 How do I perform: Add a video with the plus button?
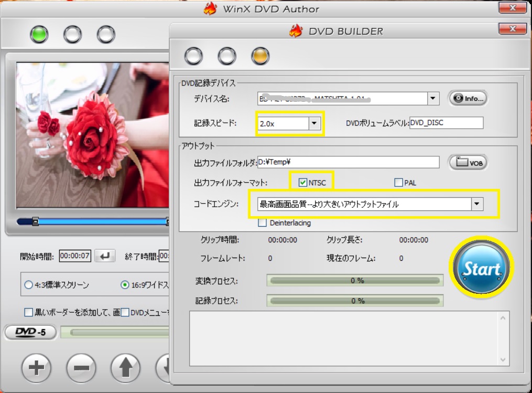click(x=36, y=368)
